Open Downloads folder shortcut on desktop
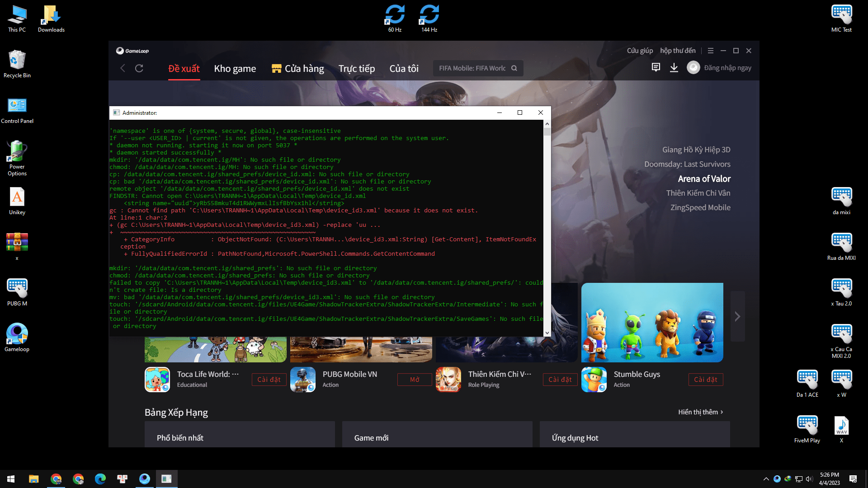Viewport: 868px width, 488px height. [51, 19]
